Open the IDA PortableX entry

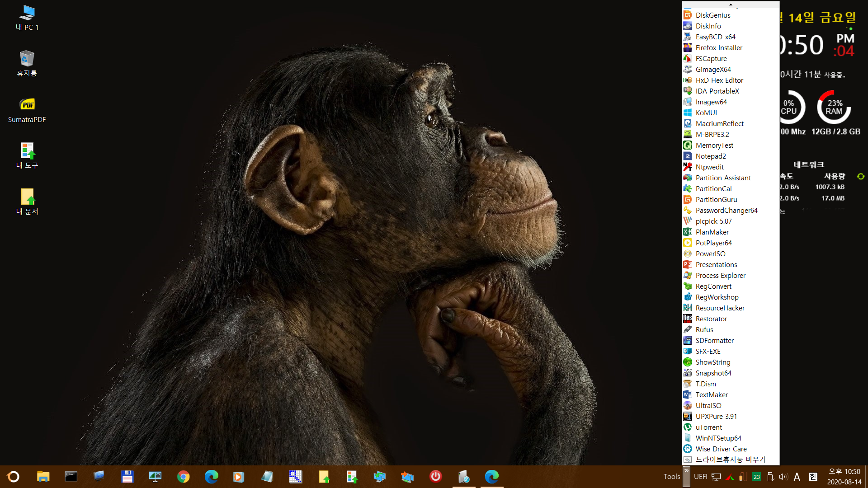point(731,91)
